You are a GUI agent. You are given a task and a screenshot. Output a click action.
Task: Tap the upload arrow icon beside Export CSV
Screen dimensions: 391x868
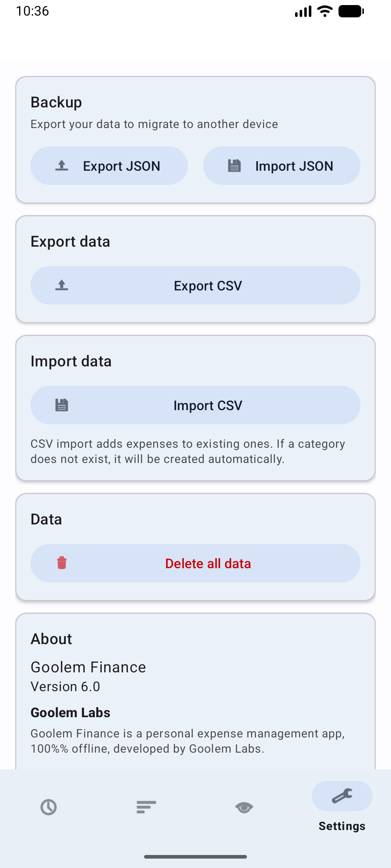[x=62, y=285]
